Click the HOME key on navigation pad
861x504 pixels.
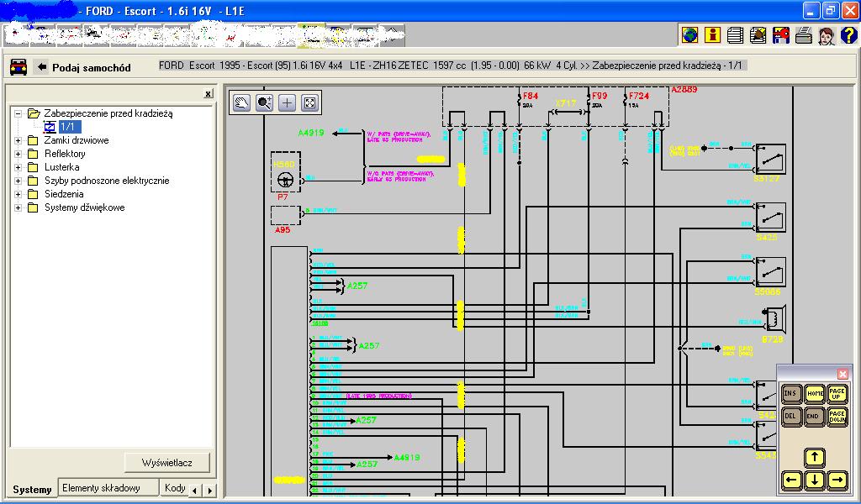(814, 393)
